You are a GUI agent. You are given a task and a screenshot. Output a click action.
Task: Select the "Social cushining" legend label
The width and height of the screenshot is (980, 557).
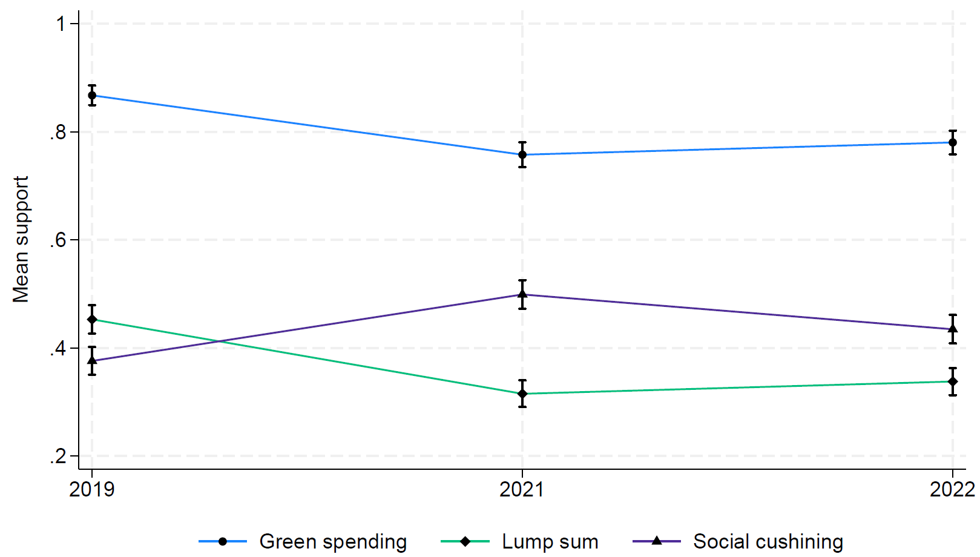768,541
